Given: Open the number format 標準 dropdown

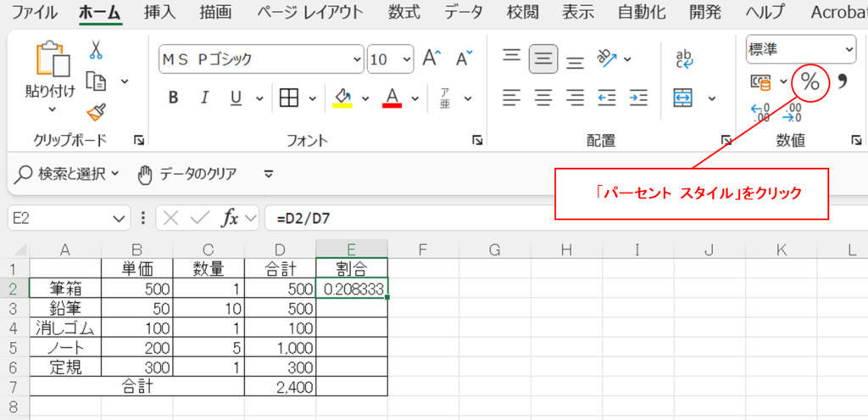Looking at the screenshot, I should (x=849, y=50).
